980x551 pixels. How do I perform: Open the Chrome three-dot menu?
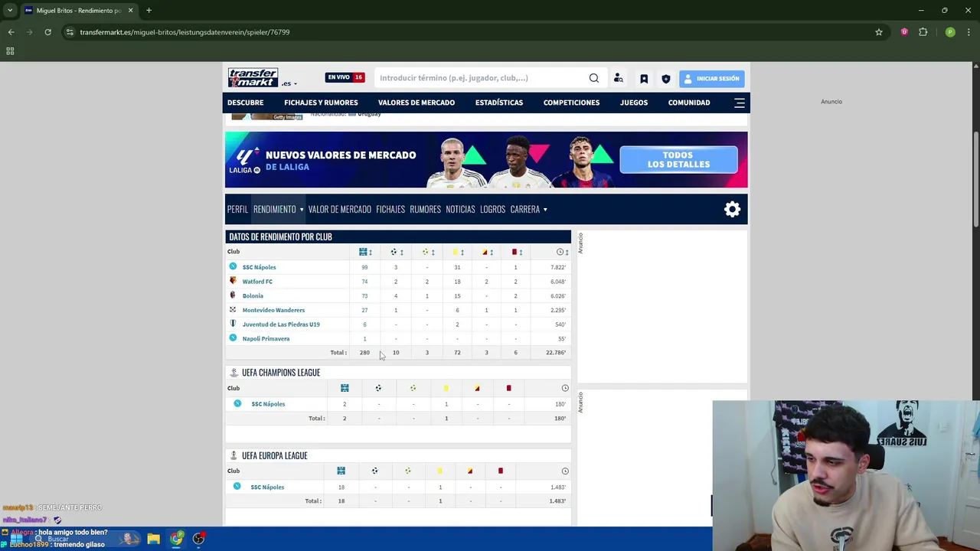[x=968, y=32]
